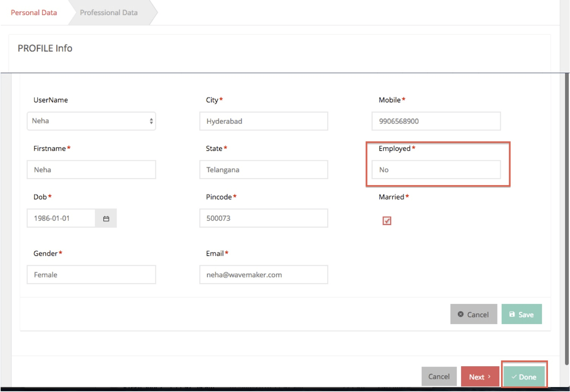The image size is (570, 392).
Task: Expand the UserName dropdown
Action: [x=91, y=121]
